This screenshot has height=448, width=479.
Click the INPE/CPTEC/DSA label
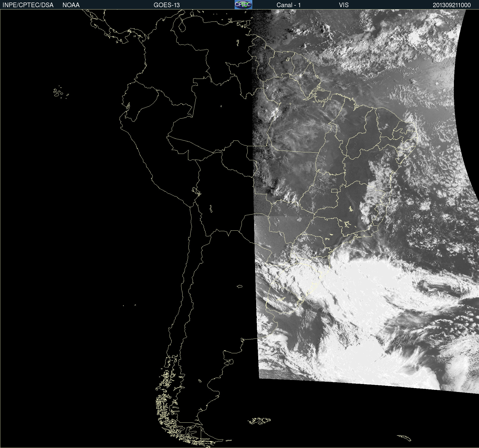[x=28, y=5]
